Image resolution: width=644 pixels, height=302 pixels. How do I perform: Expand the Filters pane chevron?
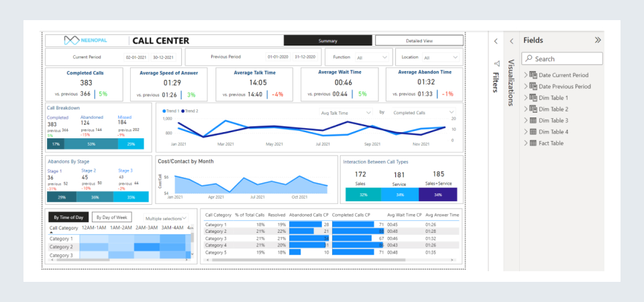(x=496, y=41)
